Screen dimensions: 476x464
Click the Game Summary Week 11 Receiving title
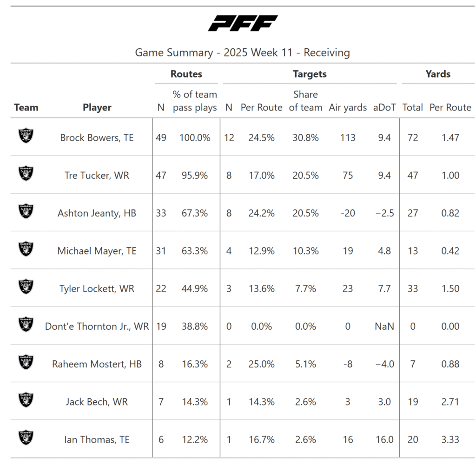(x=242, y=52)
